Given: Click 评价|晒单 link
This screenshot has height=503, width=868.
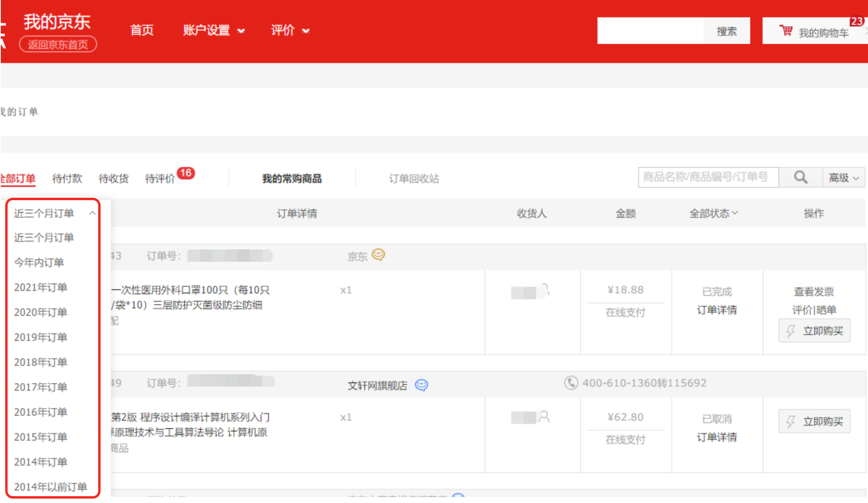Looking at the screenshot, I should click(x=814, y=310).
